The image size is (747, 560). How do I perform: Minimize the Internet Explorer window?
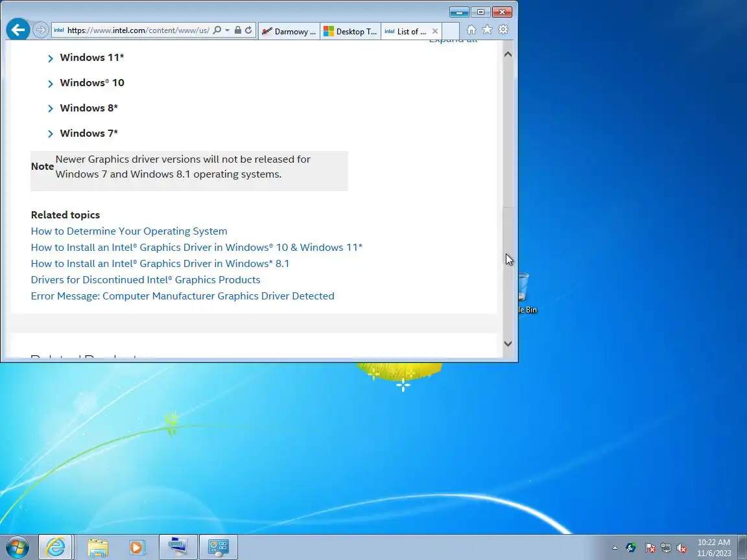(459, 12)
